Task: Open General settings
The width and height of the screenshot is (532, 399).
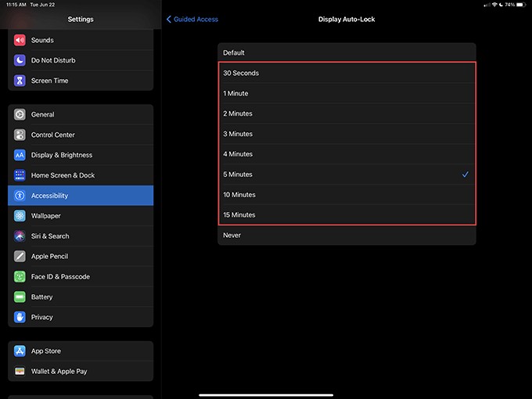Action: (x=81, y=115)
